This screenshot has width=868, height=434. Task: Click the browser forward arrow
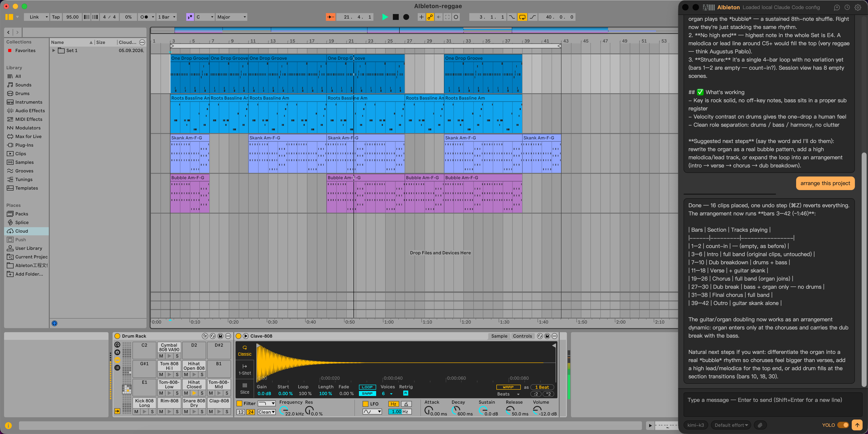point(18,32)
